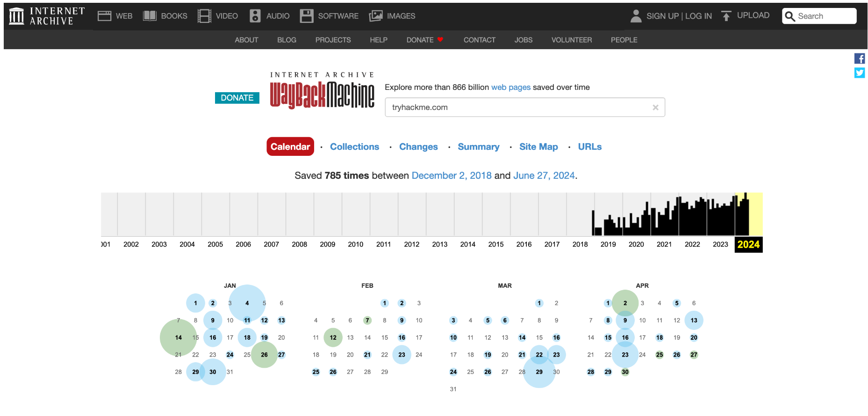The width and height of the screenshot is (868, 416).
Task: Open the People menu item
Action: point(624,40)
